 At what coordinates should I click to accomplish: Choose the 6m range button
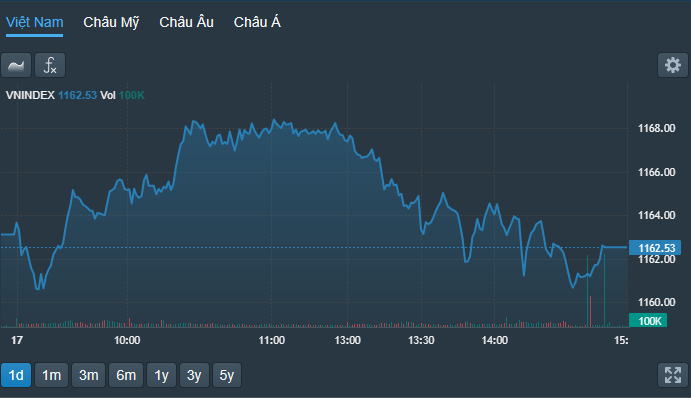[126, 375]
